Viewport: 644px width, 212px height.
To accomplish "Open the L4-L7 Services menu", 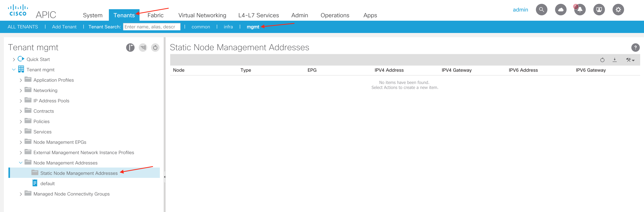I will (x=259, y=15).
